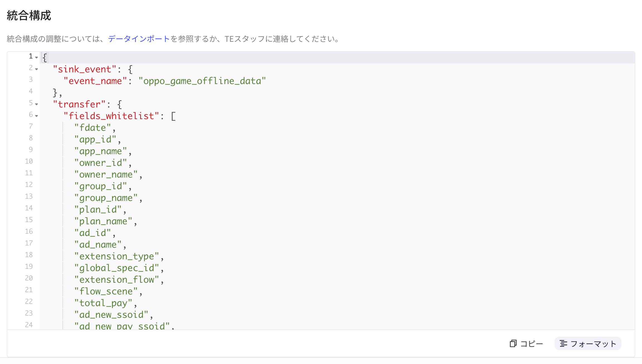
Task: Collapse the sink_event block on line 2
Action: pyautogui.click(x=37, y=69)
